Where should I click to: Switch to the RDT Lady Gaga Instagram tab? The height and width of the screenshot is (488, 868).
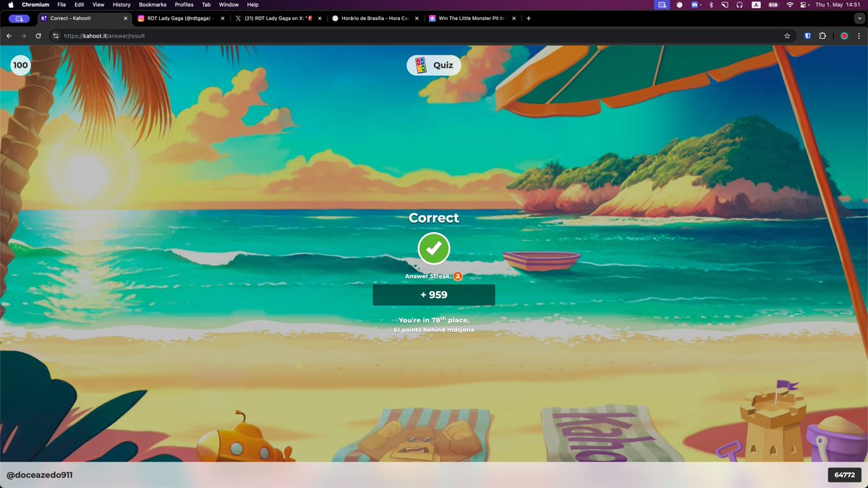(x=181, y=18)
